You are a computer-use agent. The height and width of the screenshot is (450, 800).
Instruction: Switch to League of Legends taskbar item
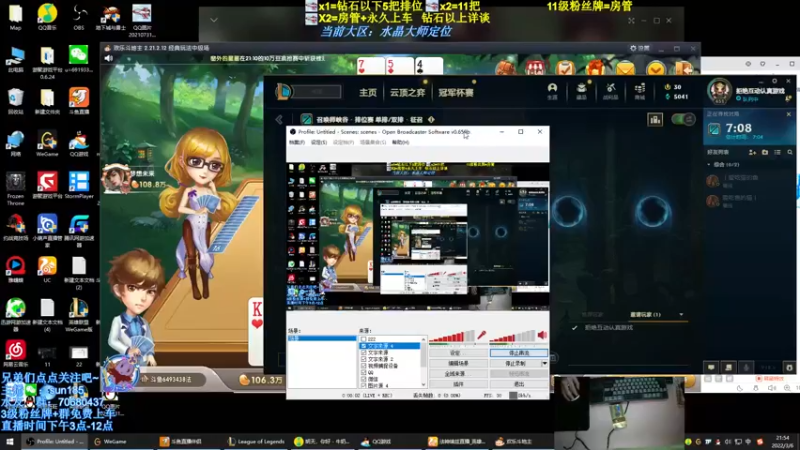pos(257,442)
